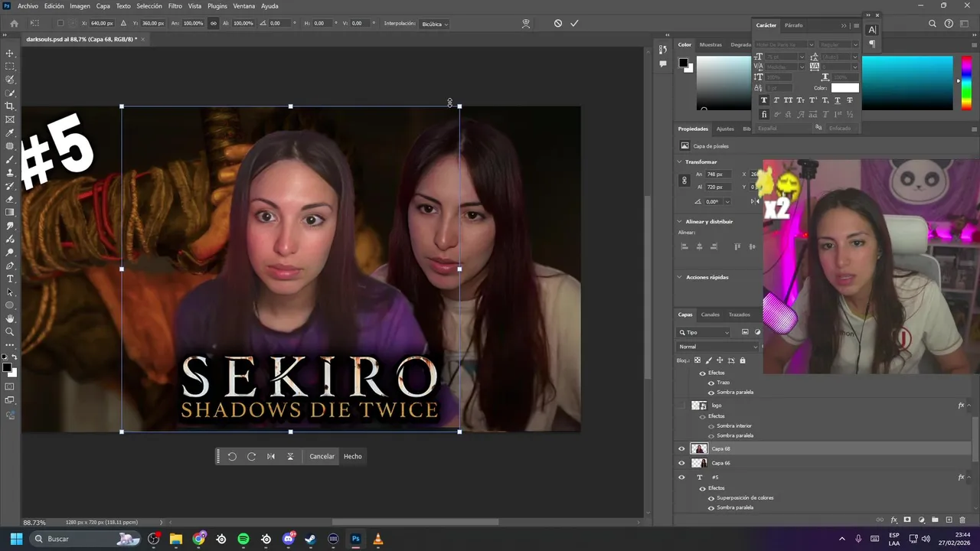Toggle visibility of the Trazo effect

tap(711, 383)
